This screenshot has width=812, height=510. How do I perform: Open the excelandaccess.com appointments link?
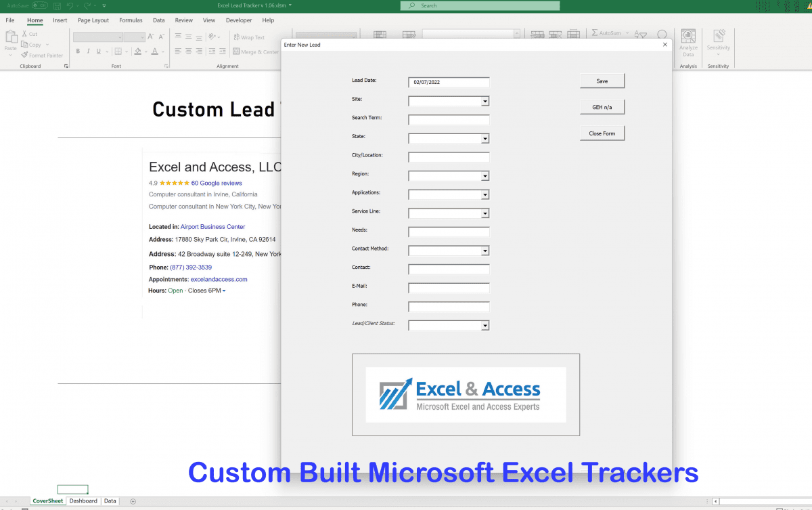coord(219,279)
